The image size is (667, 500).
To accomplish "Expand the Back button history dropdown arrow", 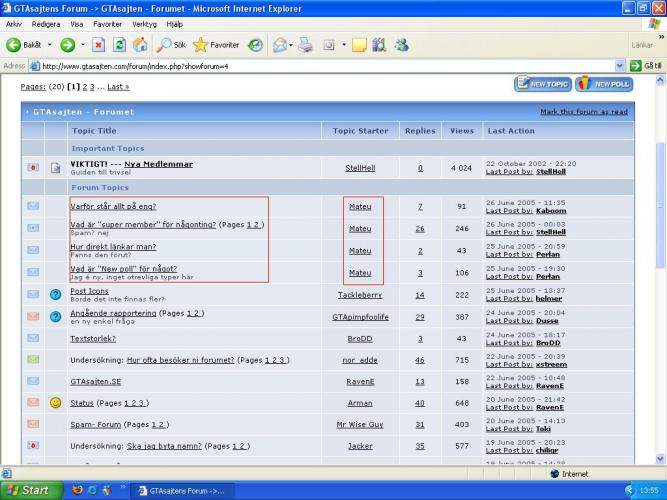I will pos(50,45).
